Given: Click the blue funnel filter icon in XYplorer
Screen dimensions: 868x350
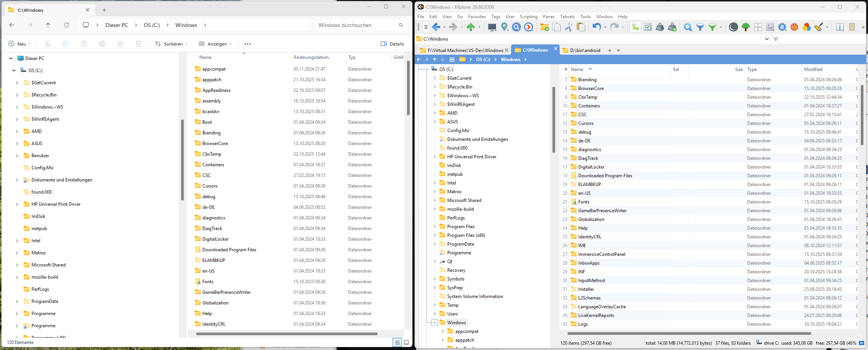Looking at the screenshot, I should pos(700,27).
